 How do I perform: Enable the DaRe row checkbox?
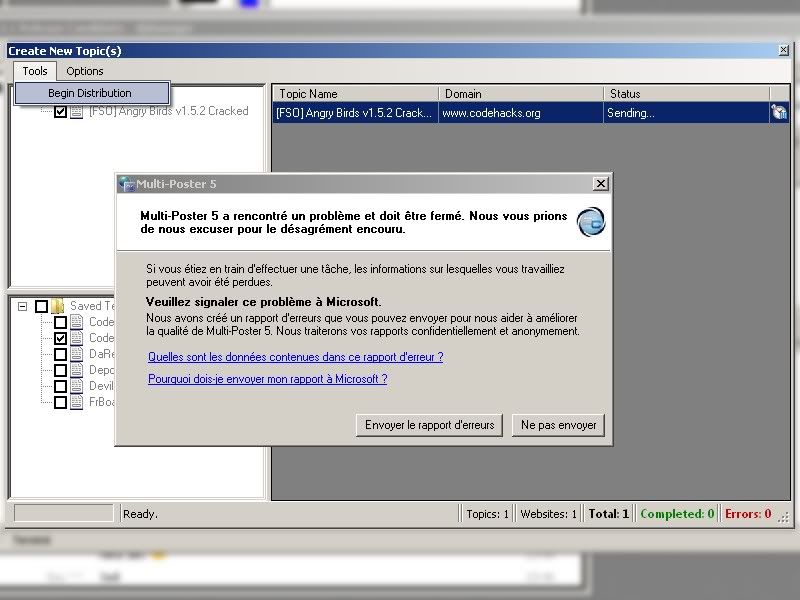point(60,354)
